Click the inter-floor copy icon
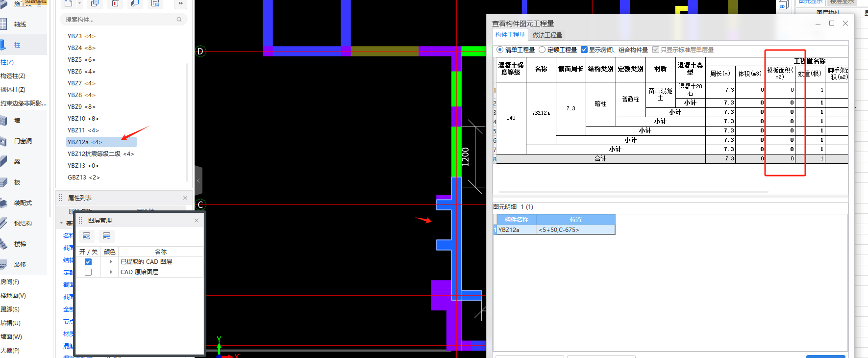 [x=135, y=3]
